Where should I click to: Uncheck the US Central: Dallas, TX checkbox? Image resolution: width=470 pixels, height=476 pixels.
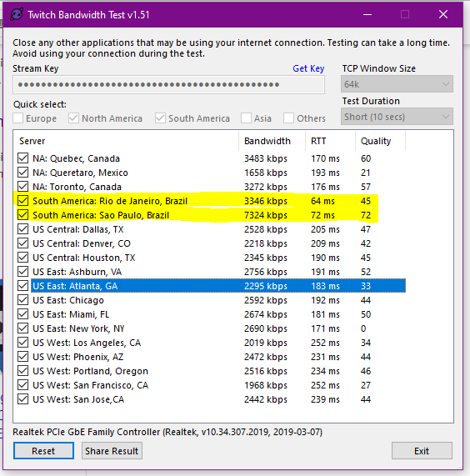click(x=22, y=229)
